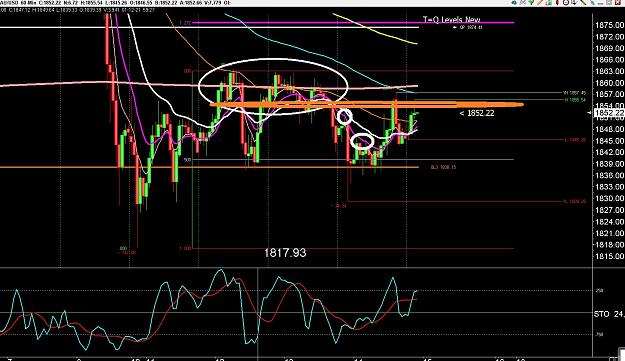Click the 1857.00 price axis label
This screenshot has width=625, height=361.
pyautogui.click(x=609, y=94)
